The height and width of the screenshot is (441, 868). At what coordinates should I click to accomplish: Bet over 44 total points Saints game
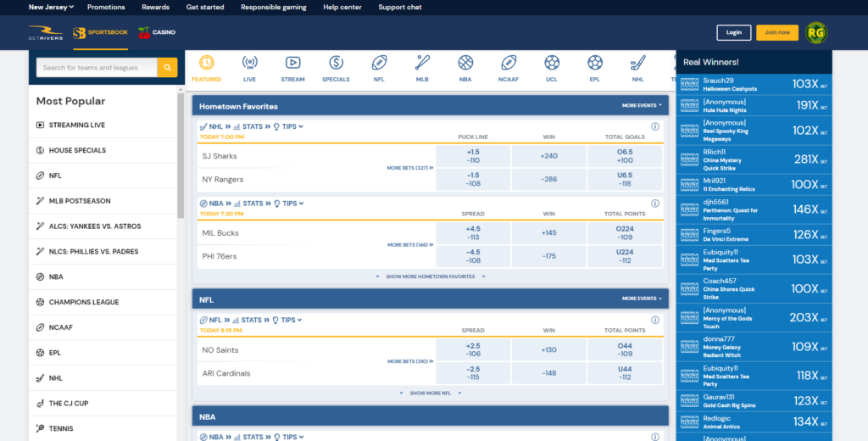pyautogui.click(x=625, y=350)
